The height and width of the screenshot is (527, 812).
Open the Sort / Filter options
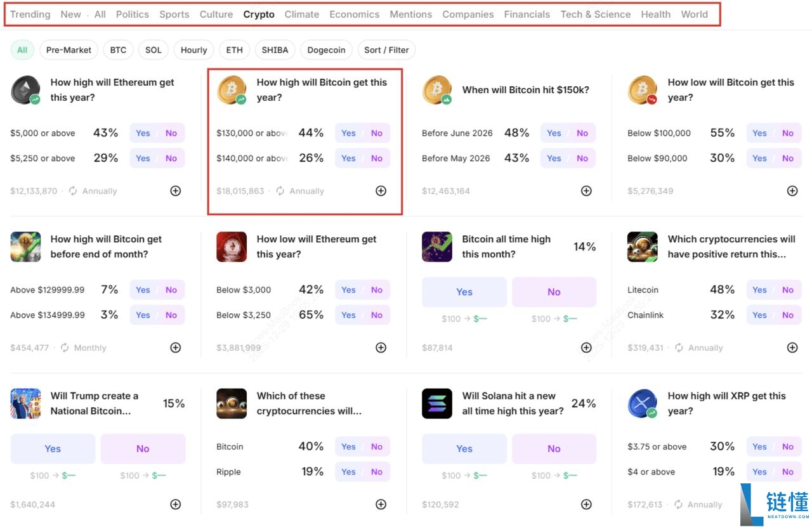(386, 49)
